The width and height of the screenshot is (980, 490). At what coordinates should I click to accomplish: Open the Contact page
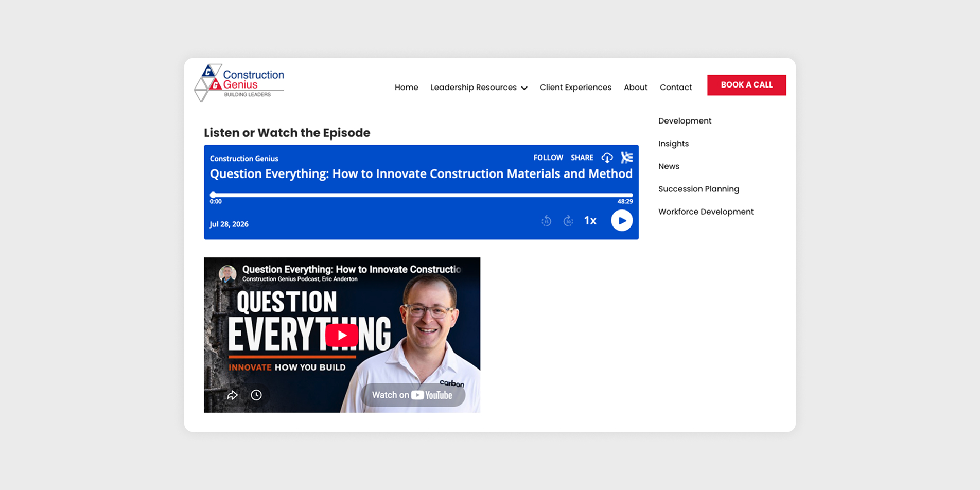click(676, 87)
